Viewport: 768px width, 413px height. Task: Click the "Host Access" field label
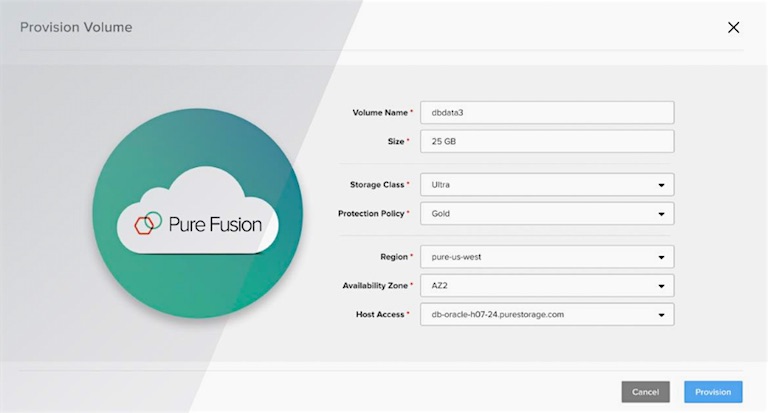pos(380,315)
